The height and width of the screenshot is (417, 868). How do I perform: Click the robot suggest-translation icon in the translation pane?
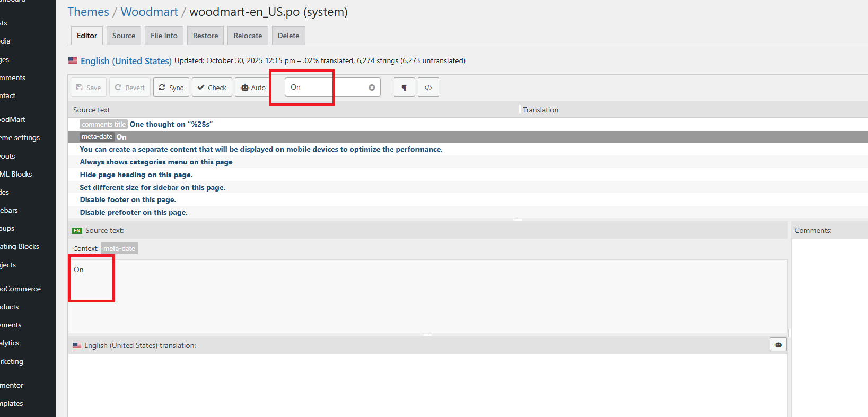pyautogui.click(x=778, y=345)
